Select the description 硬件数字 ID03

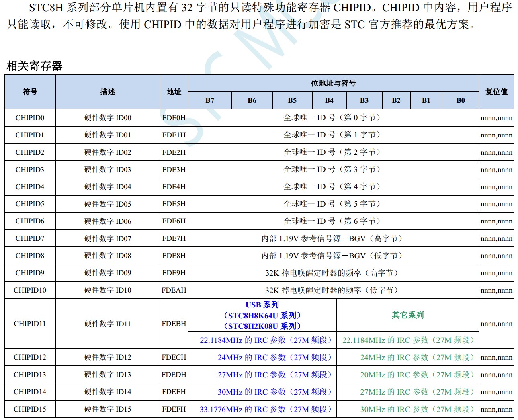[108, 170]
